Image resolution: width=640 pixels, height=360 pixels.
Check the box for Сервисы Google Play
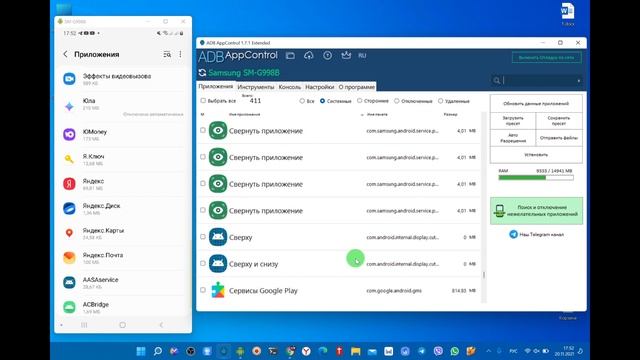[203, 290]
